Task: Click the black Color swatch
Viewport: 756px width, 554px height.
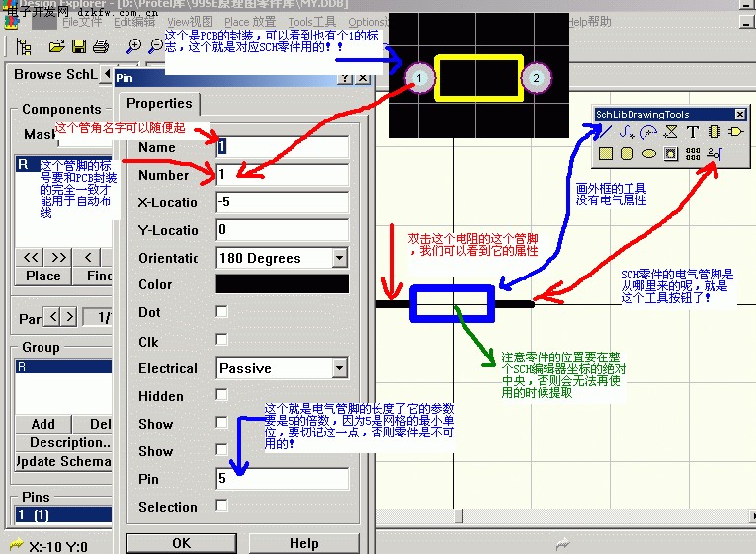Action: 282,284
